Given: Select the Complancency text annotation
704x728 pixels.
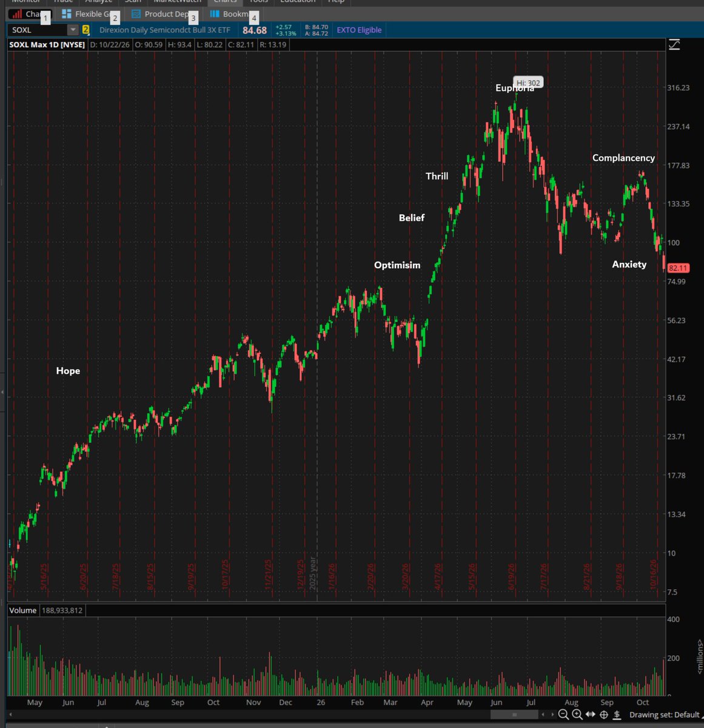Looking at the screenshot, I should 623,158.
